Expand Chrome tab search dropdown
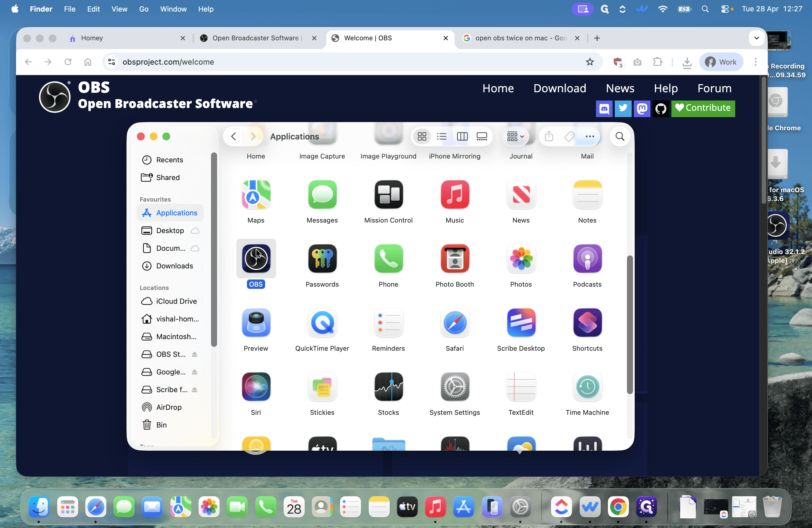 click(756, 38)
